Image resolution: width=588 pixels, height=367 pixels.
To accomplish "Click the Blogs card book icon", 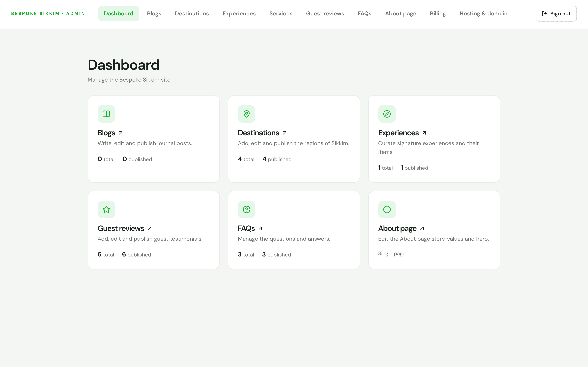I will (x=106, y=114).
